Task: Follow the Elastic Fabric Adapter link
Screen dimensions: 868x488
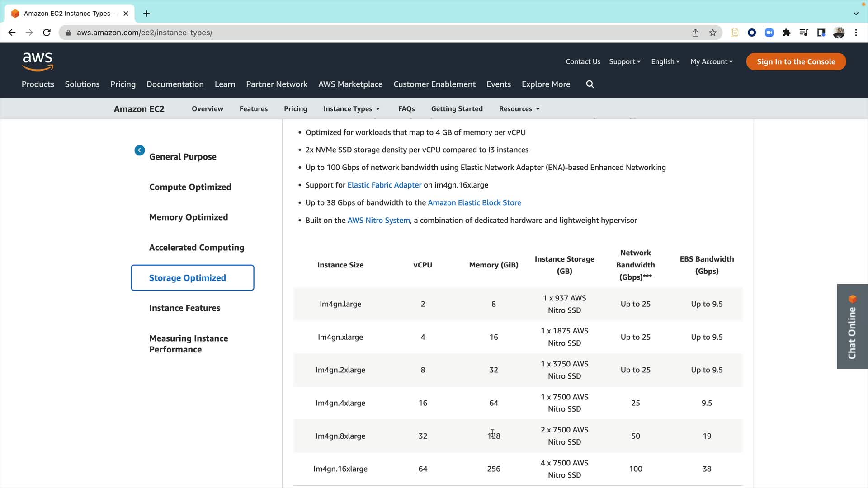Action: point(384,185)
